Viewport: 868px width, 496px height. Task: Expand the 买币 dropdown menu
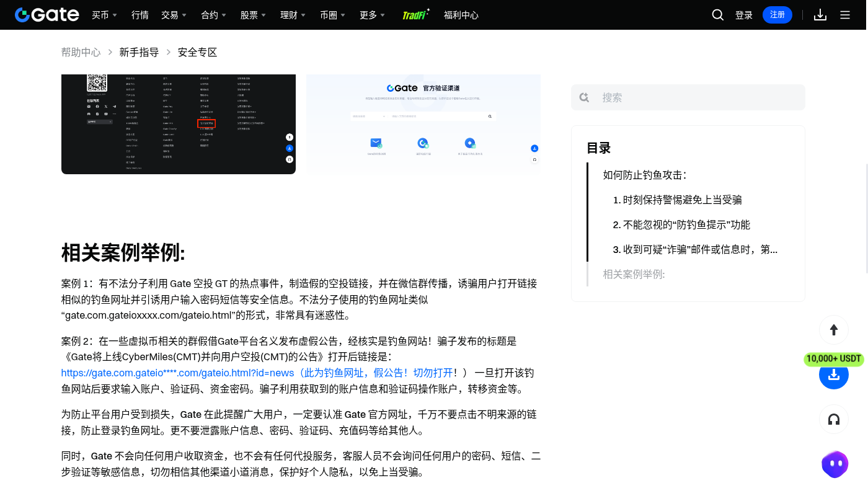click(x=104, y=15)
